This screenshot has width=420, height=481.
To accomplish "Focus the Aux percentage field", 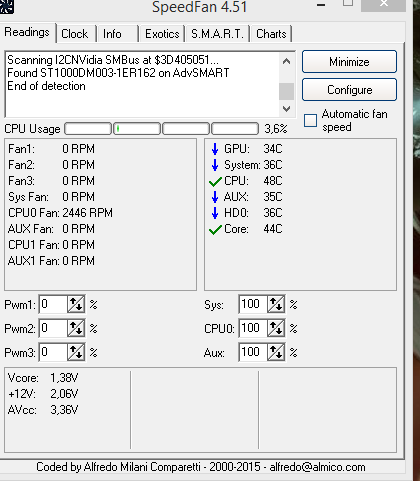I will pyautogui.click(x=253, y=352).
